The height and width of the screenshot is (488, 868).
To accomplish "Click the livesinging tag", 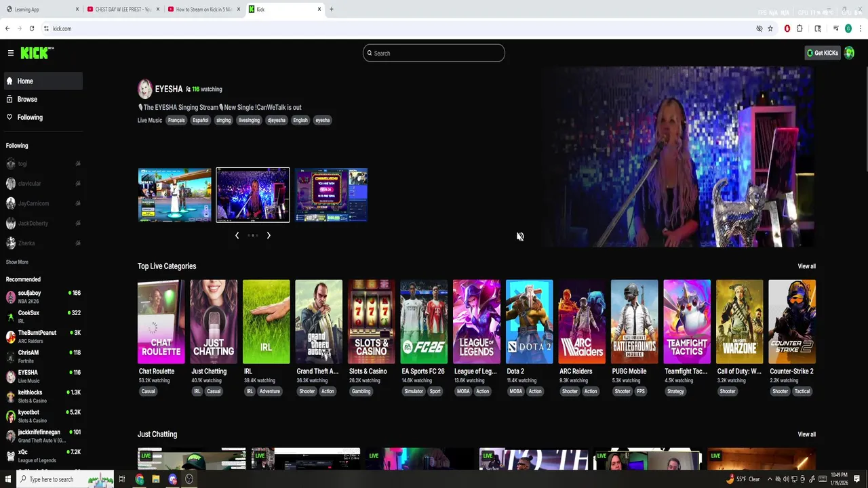I will click(x=249, y=120).
